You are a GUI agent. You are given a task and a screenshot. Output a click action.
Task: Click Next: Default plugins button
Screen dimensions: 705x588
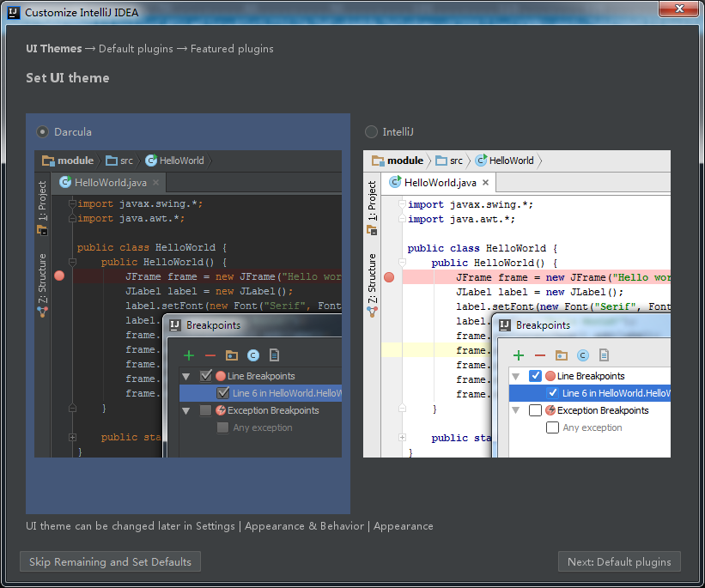pyautogui.click(x=619, y=561)
